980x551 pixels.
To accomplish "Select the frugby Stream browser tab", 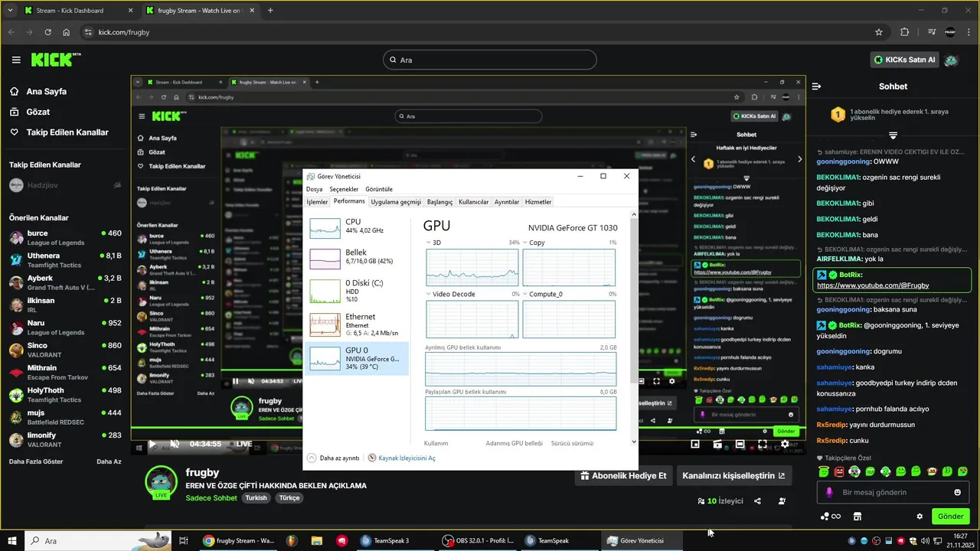I will tap(201, 11).
